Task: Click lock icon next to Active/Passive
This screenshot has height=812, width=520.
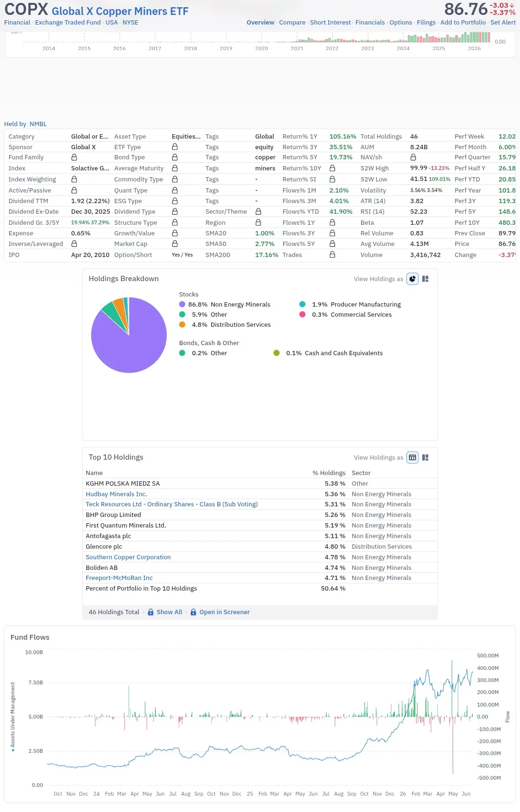Action: (74, 190)
